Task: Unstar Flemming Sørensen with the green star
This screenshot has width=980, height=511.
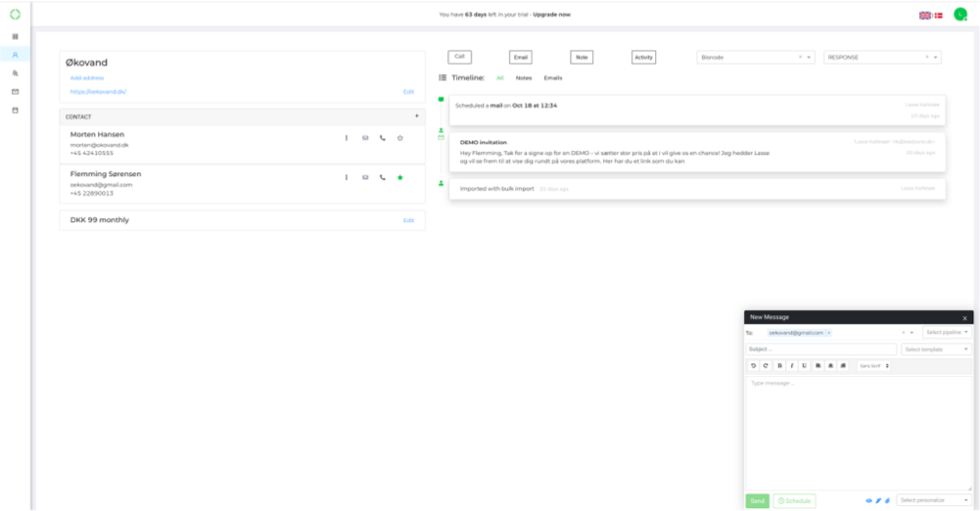Action: 399,177
